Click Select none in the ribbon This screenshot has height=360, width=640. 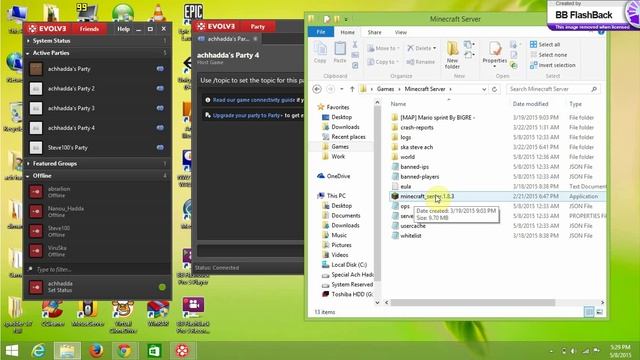point(548,55)
